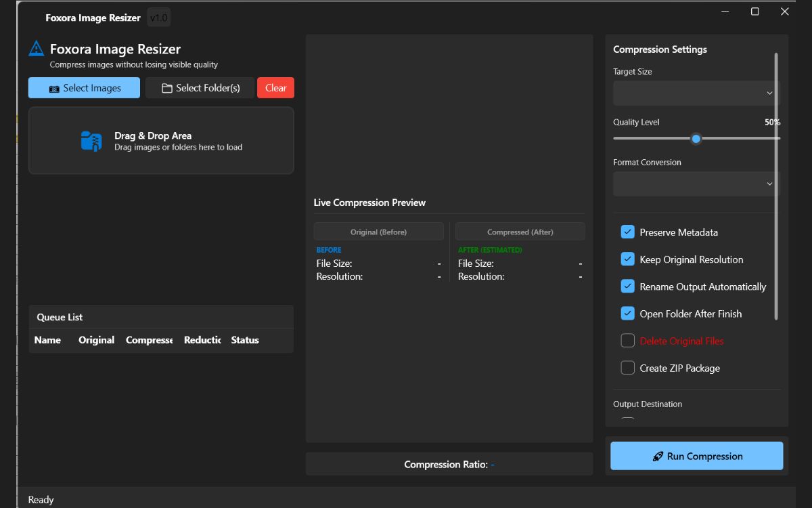Enable Create ZIP Package checkbox
Image resolution: width=812 pixels, height=508 pixels.
point(627,368)
